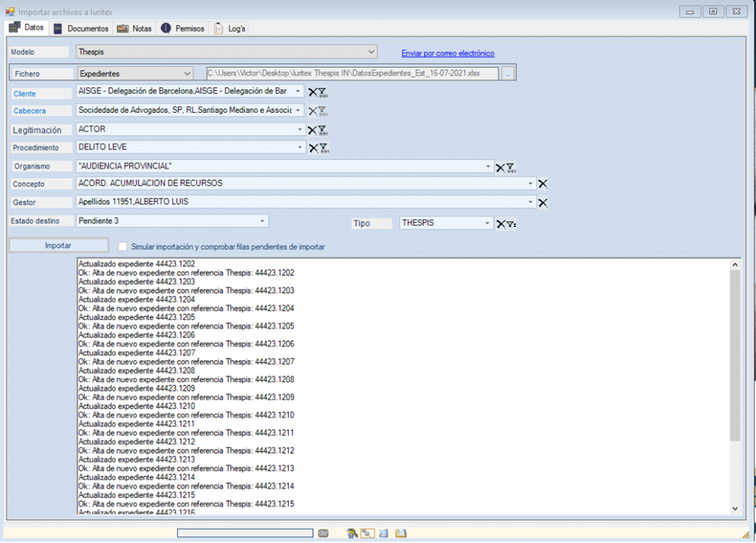
Task: Clear the Cliente field with X icon
Action: 312,92
